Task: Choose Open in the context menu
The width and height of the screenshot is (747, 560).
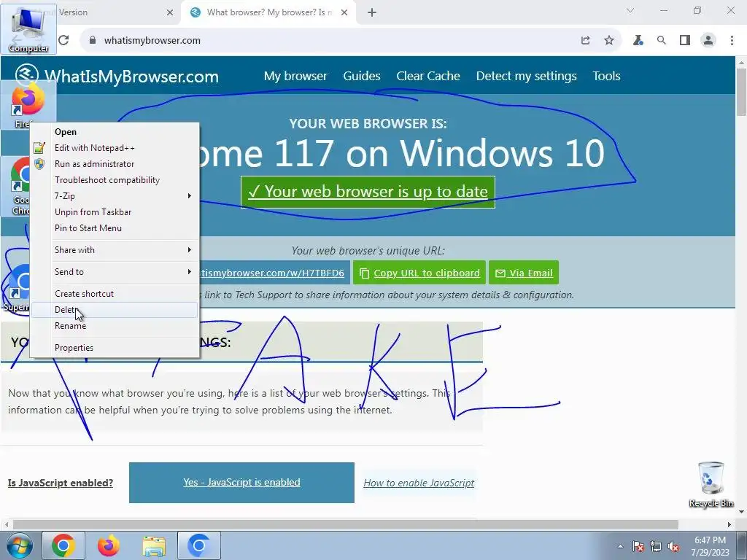Action: 115,132
